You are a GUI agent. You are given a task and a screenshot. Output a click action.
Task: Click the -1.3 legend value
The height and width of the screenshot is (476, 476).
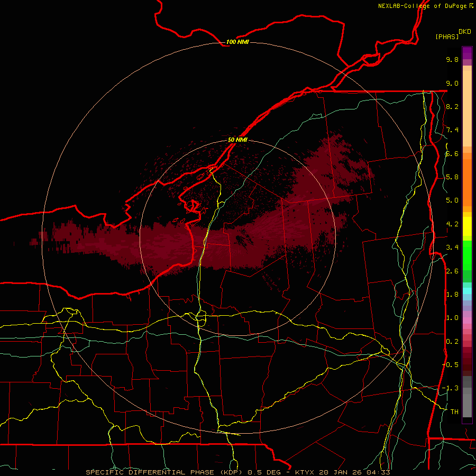point(450,388)
